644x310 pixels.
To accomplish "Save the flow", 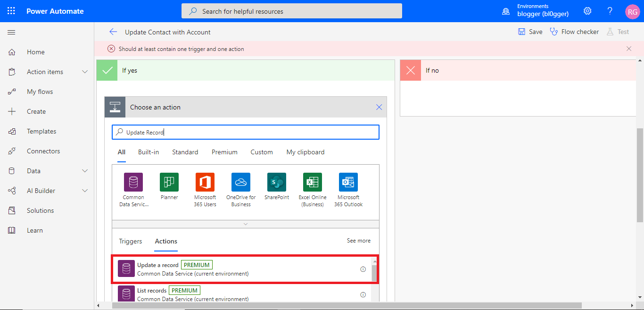I will 530,32.
